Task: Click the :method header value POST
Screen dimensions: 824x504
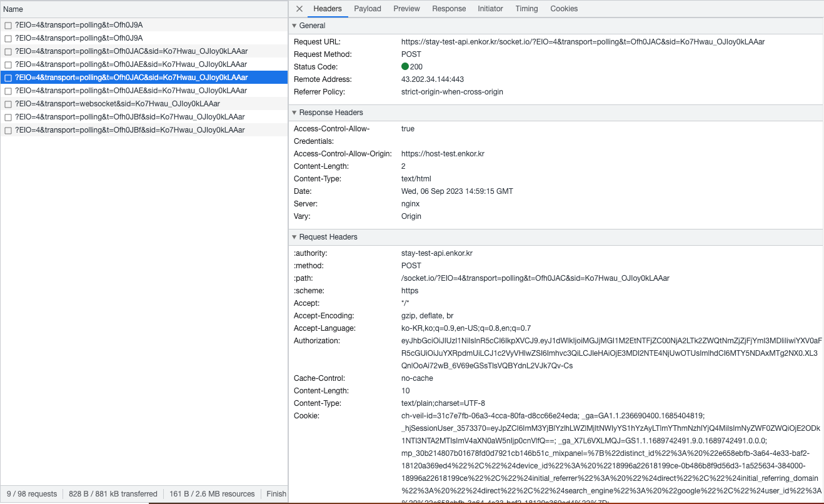Action: pyautogui.click(x=411, y=266)
